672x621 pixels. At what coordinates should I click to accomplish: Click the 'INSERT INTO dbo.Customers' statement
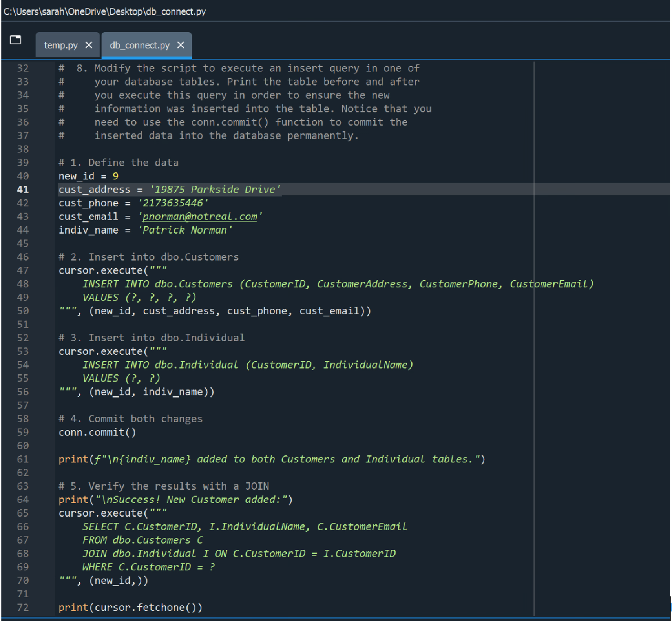click(x=338, y=284)
